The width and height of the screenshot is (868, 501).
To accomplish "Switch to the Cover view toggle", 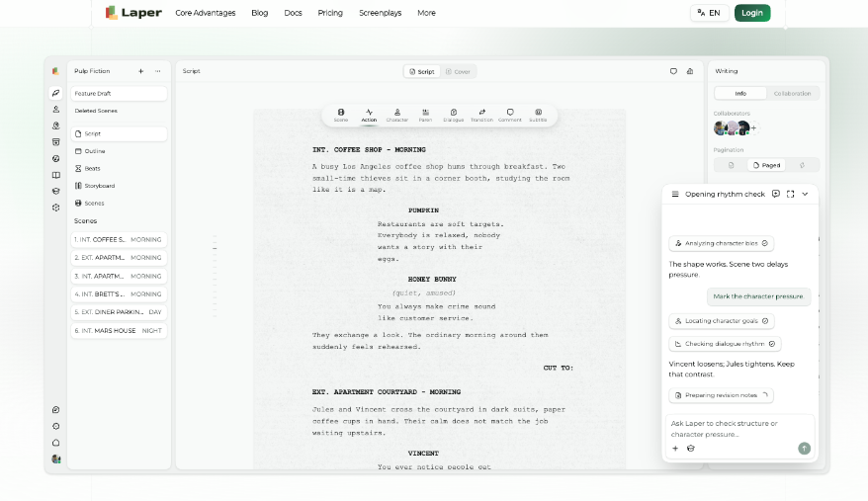I will 459,71.
